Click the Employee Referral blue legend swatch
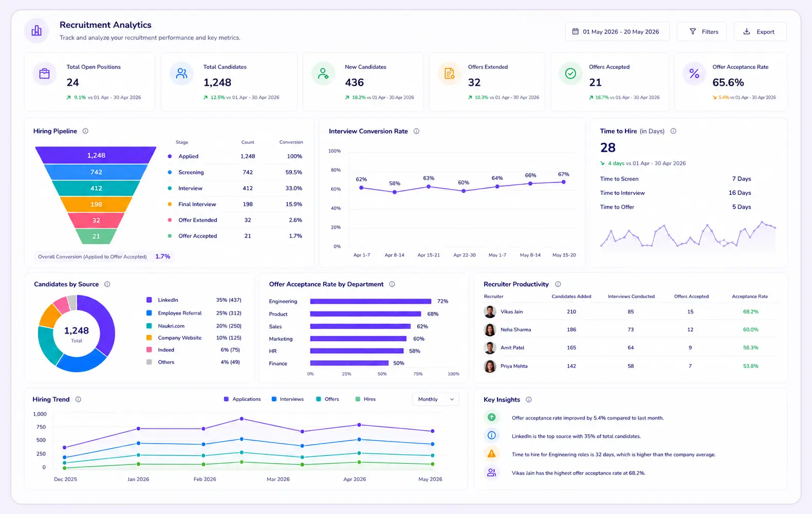Image resolution: width=812 pixels, height=514 pixels. pos(149,313)
